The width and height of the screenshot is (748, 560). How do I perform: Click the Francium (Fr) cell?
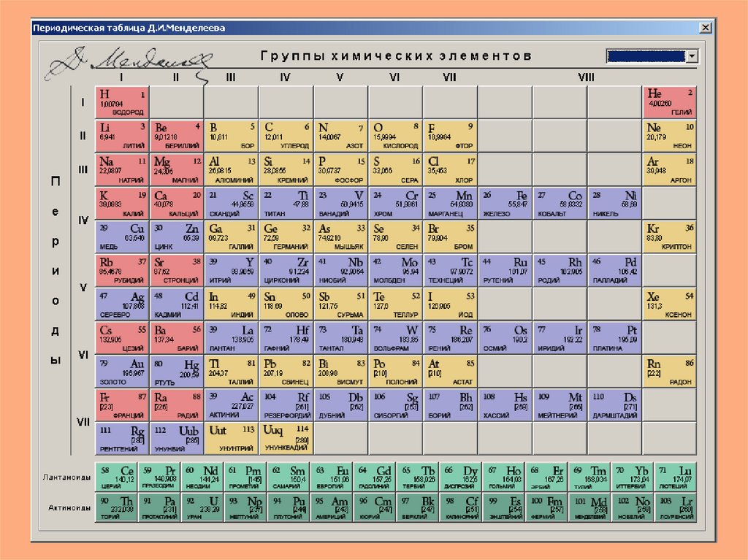[122, 405]
